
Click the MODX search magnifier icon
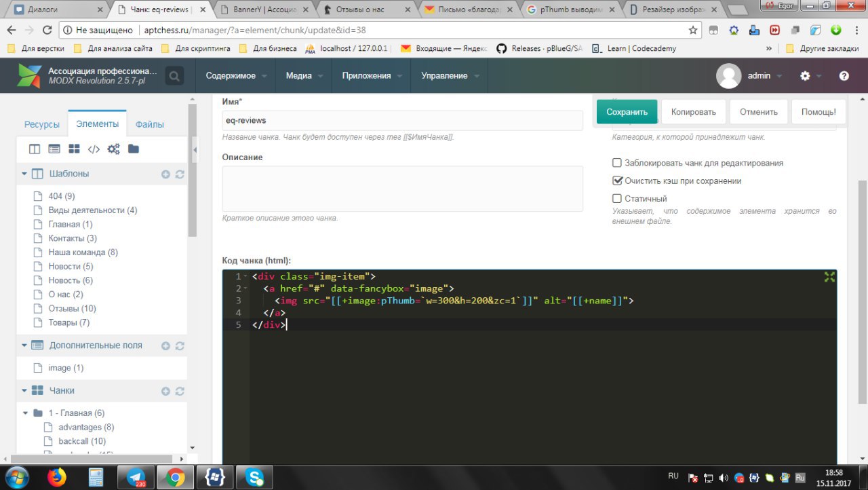pos(174,76)
